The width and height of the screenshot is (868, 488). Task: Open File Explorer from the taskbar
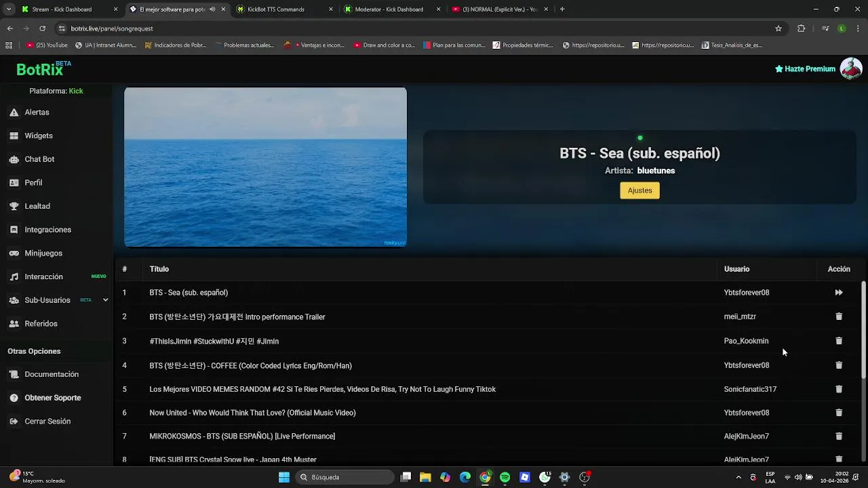425,477
